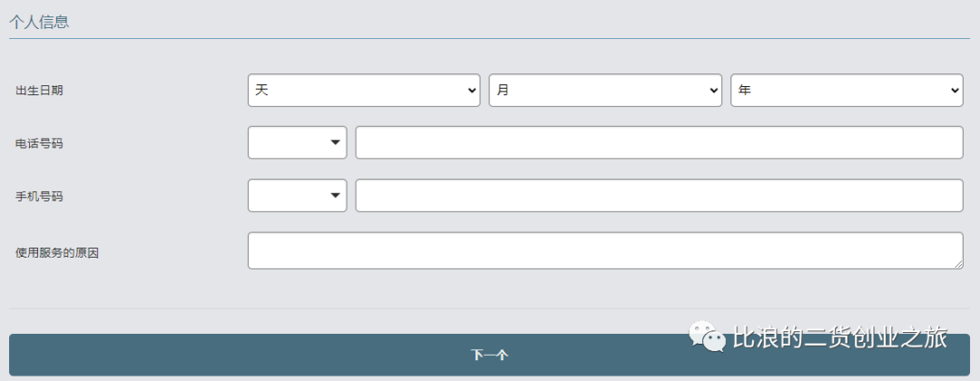Screen dimensions: 980x381
Task: Click the 比浪的二货创业之旅 watermark text
Action: coord(840,337)
